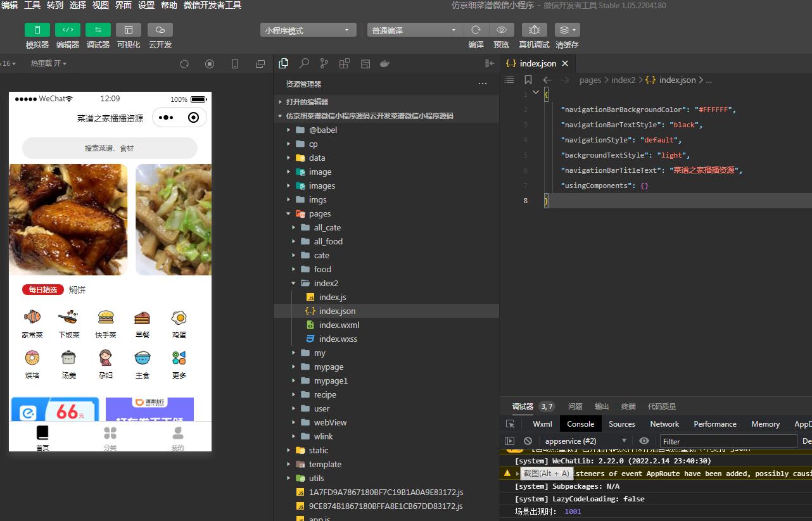Image resolution: width=812 pixels, height=521 pixels.
Task: Click the 编译 compile refresh icon
Action: (476, 30)
